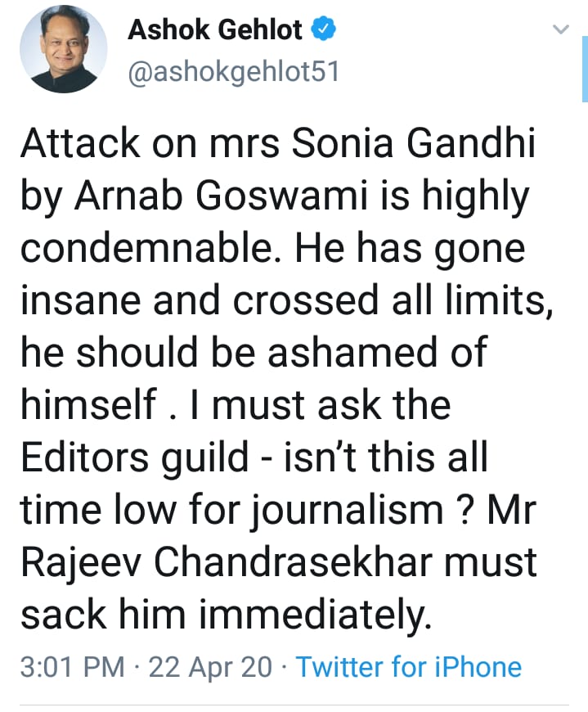Open the tweet options chevron menu
This screenshot has height=712, width=588.
pyautogui.click(x=560, y=30)
